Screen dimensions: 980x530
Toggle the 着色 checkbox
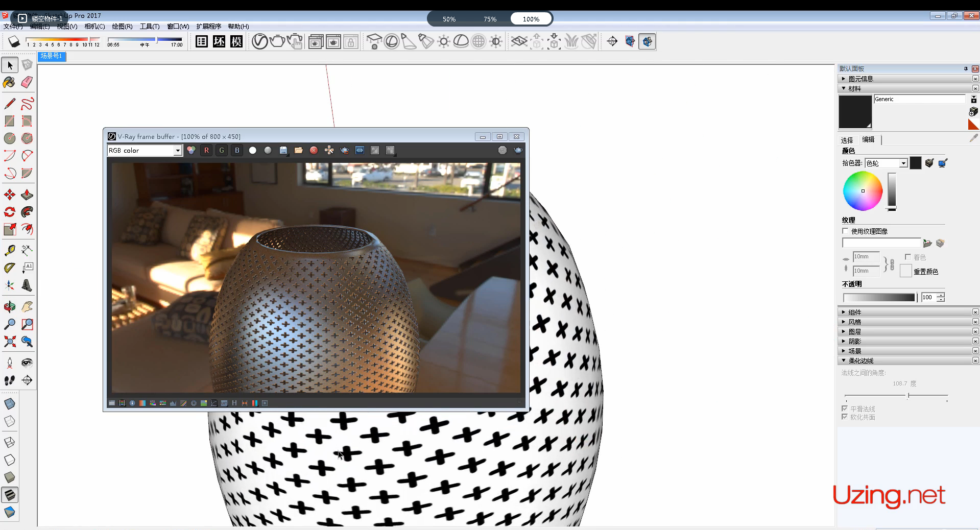coord(907,257)
